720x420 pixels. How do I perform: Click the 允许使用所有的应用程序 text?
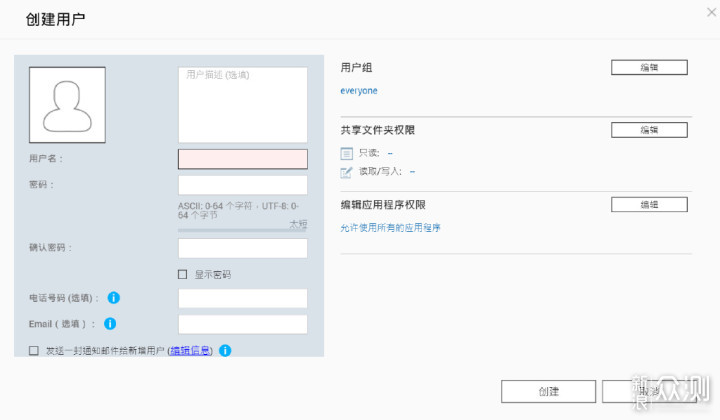click(390, 228)
